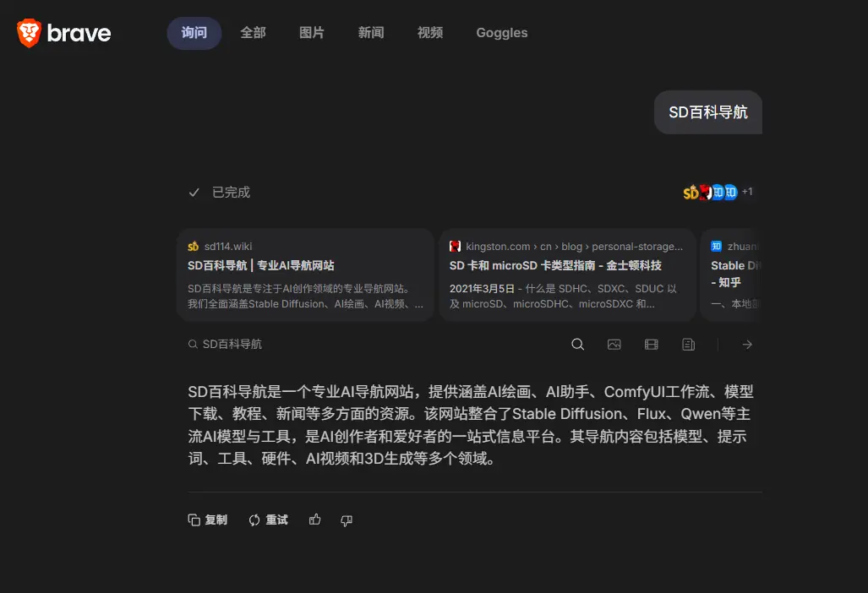Viewport: 868px width, 593px height.
Task: Click the magnifying glass in the follow-up bar
Action: click(577, 344)
